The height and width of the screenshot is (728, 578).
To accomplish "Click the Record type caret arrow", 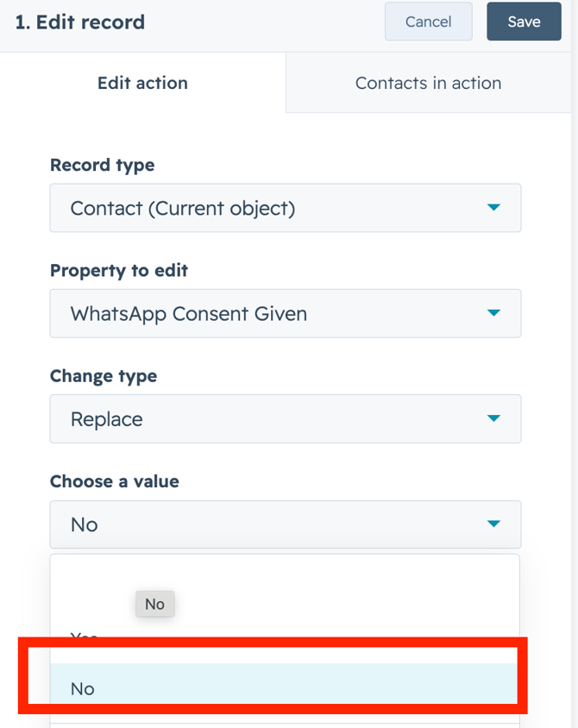I will (493, 208).
